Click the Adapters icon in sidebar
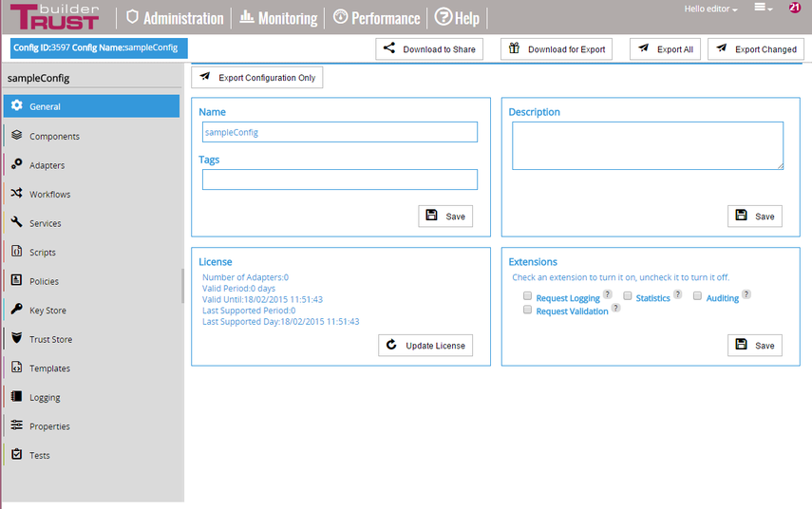 coord(16,164)
